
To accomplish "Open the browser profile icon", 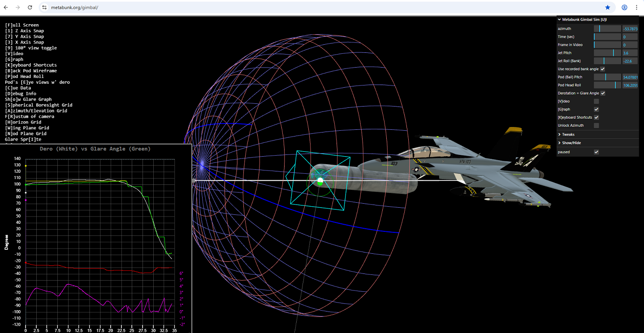I will [624, 8].
